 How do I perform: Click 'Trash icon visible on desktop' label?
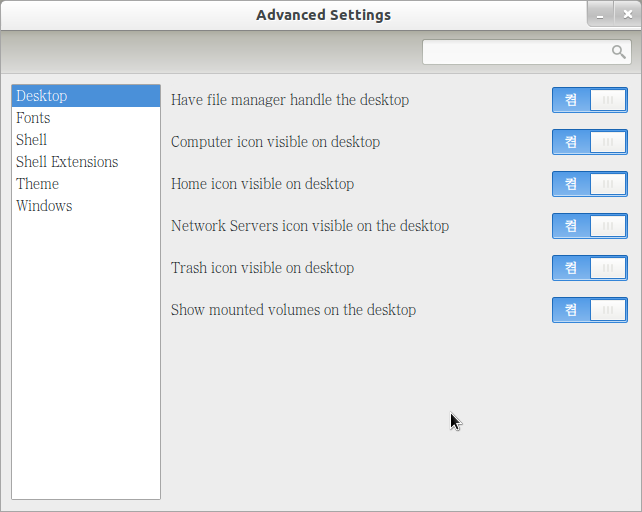coord(262,268)
